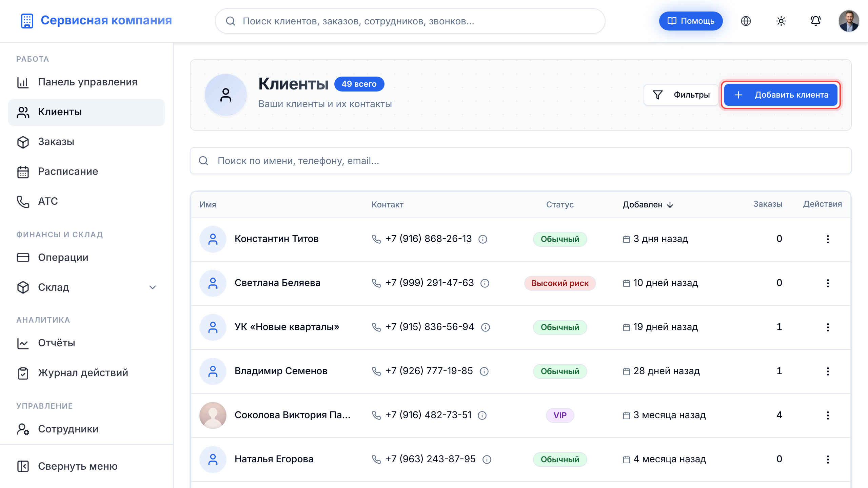Click info icon next to +7 (999) 291-47-63

[x=485, y=283]
